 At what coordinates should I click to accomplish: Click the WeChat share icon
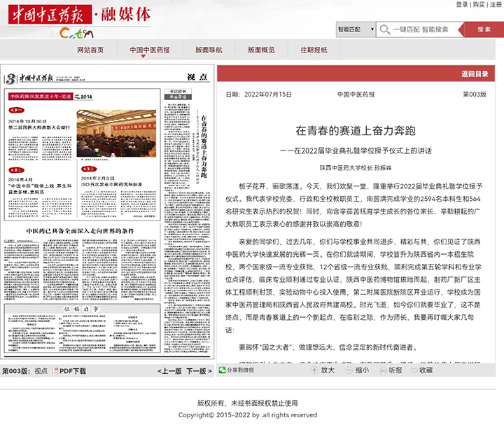[222, 370]
